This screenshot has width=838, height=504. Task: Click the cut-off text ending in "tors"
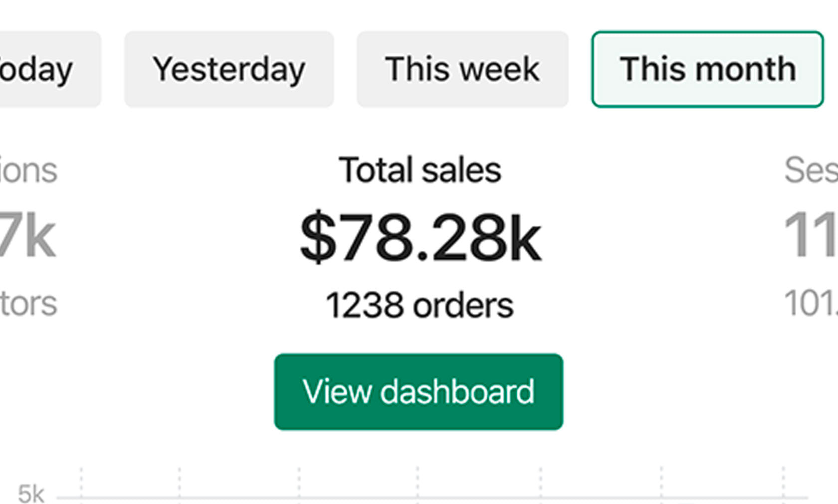pos(28,304)
